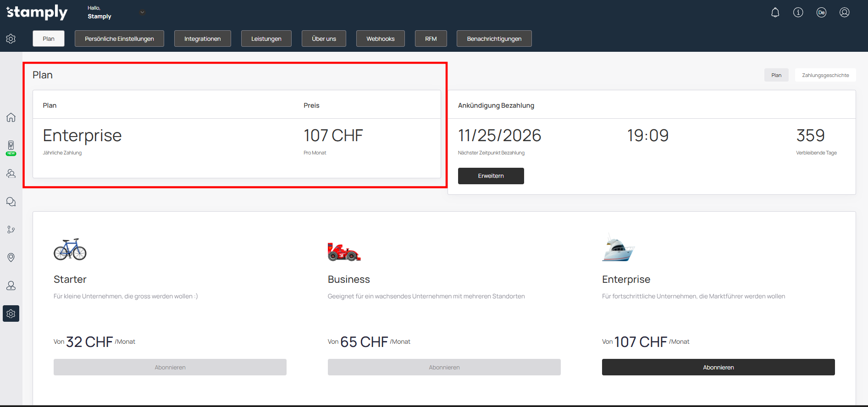Open the Persönliche Einstellungen tab
This screenshot has width=868, height=407.
119,39
